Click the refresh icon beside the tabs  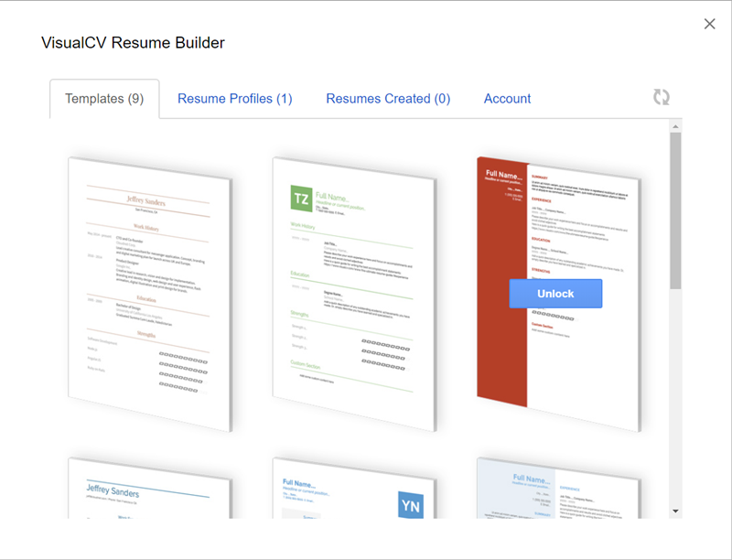[x=661, y=97]
